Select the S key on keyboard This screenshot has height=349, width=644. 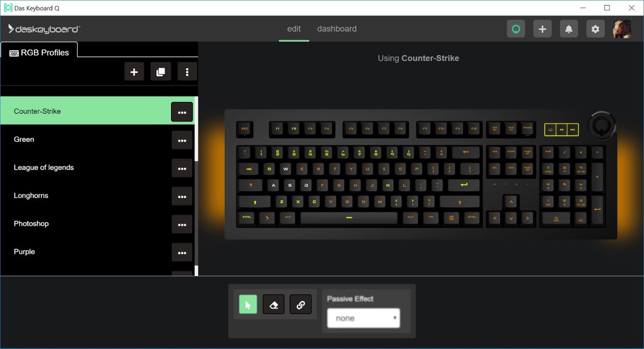click(x=290, y=186)
